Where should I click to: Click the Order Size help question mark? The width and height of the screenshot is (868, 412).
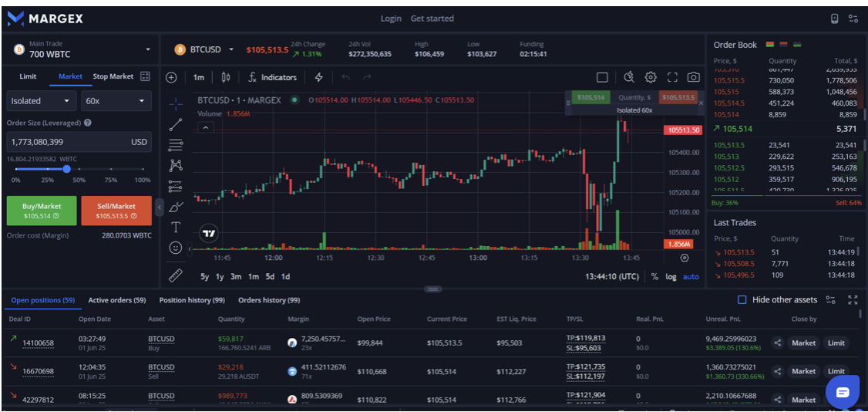coord(87,123)
